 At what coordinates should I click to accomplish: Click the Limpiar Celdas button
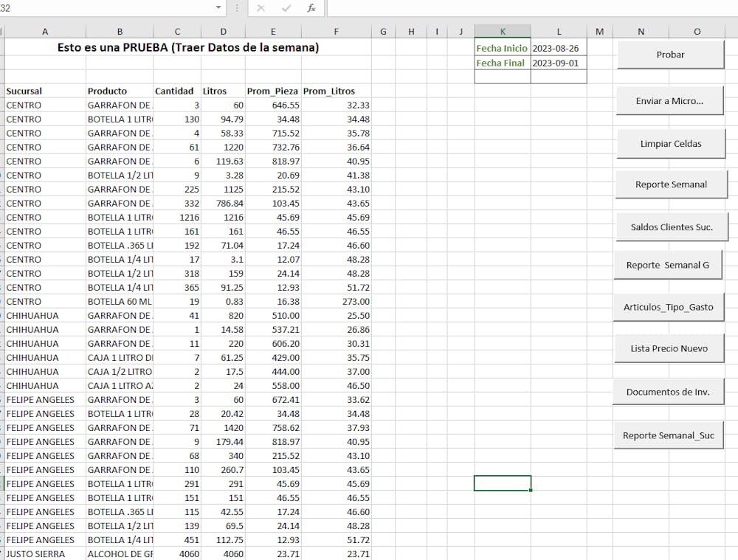(x=670, y=142)
